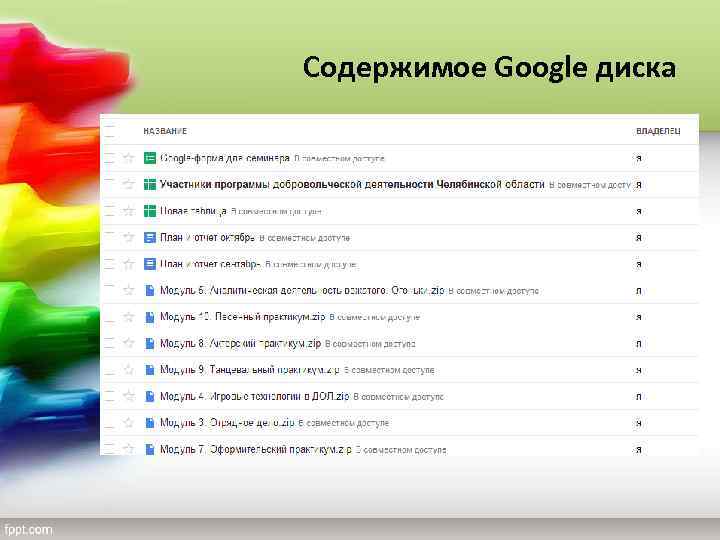Mark Модуль 4 Игровые технологии with star
The height and width of the screenshot is (540, 720).
coord(129,396)
